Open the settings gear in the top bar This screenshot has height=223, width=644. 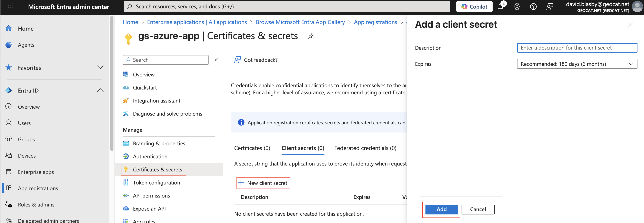[517, 7]
